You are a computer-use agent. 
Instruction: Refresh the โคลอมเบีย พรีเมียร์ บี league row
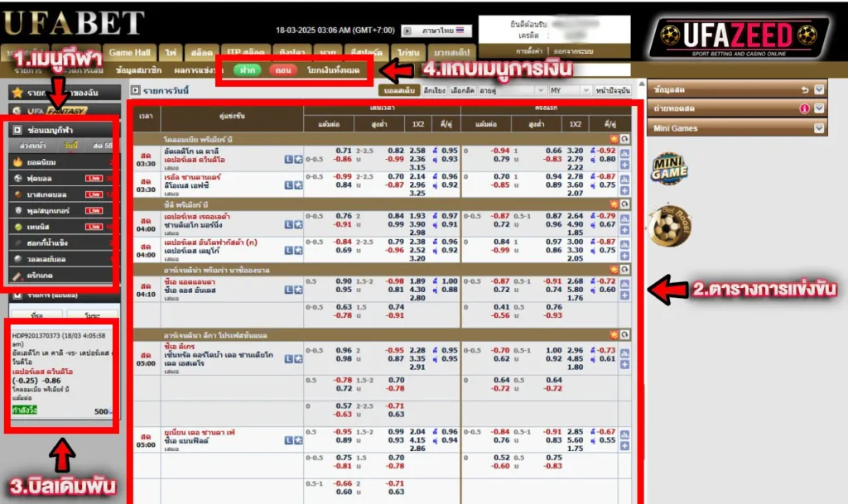tap(624, 138)
